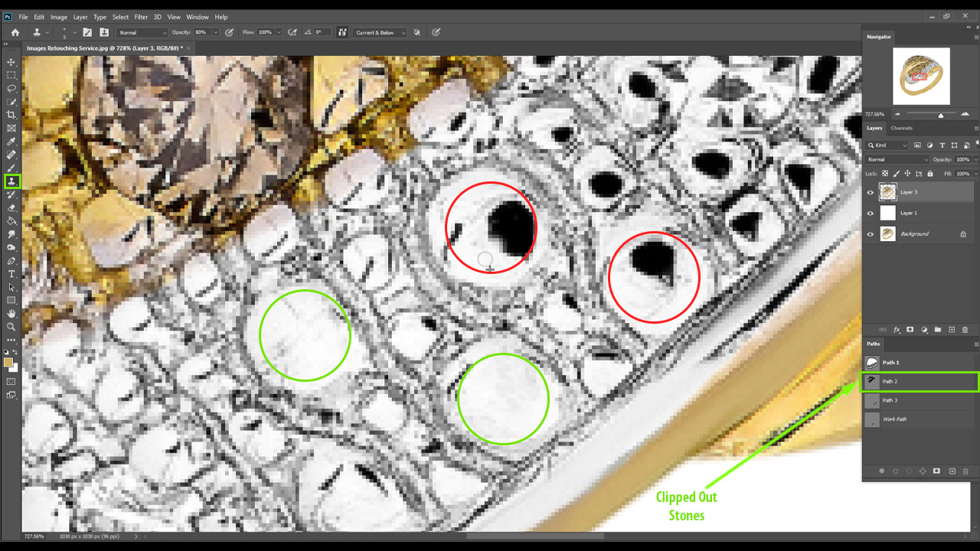Click the Home icon in options bar
The height and width of the screenshot is (551, 980).
15,33
